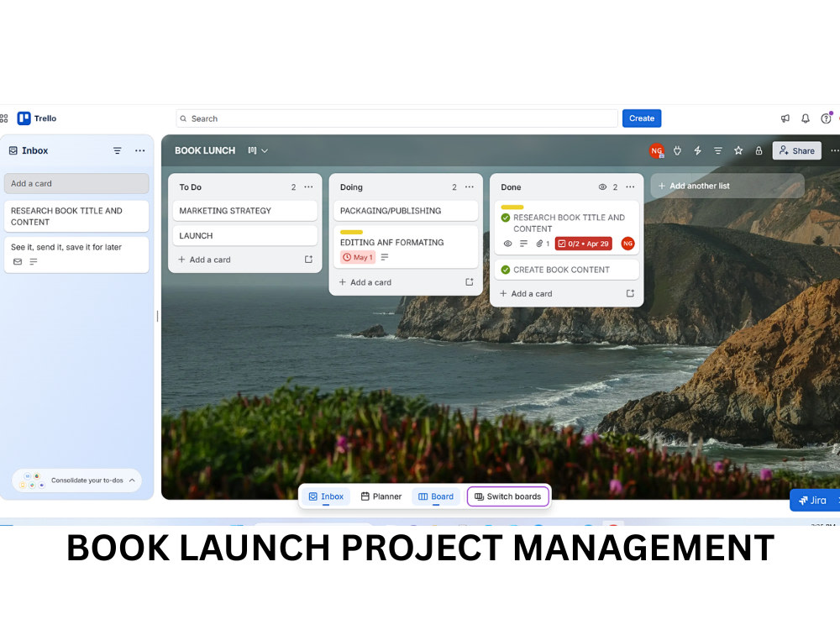Click yellow label on RESEARCH BOOK TITLE card

coord(512,207)
